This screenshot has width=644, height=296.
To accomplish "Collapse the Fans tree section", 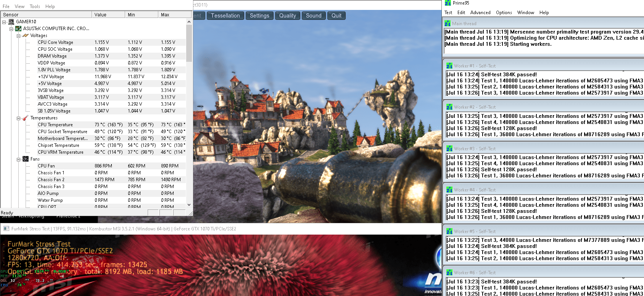I will coord(18,159).
